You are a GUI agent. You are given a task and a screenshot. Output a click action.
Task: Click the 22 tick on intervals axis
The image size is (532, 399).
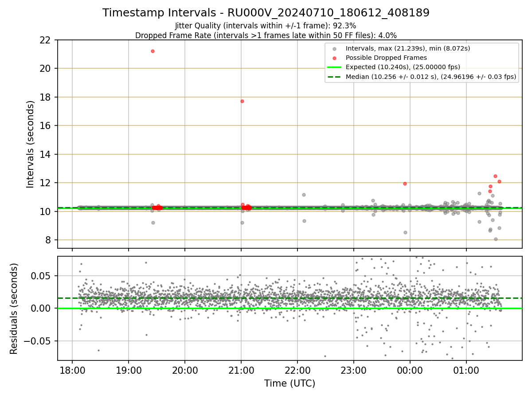pos(46,40)
